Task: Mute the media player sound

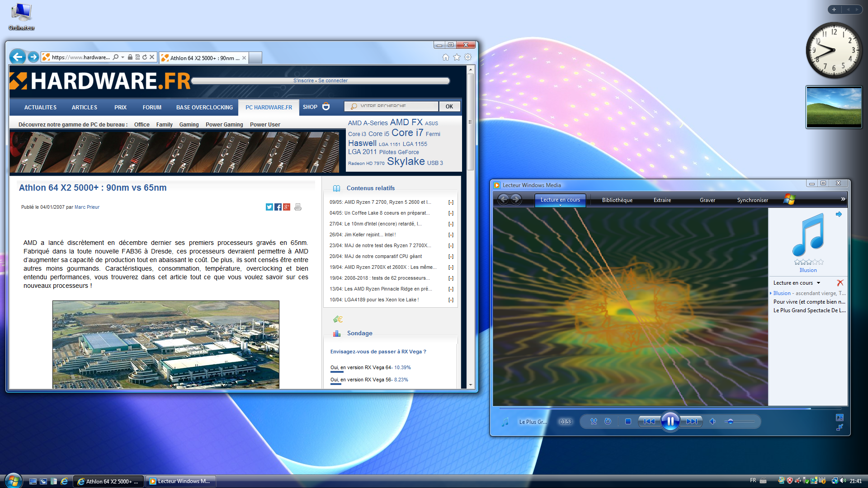Action: 712,421
